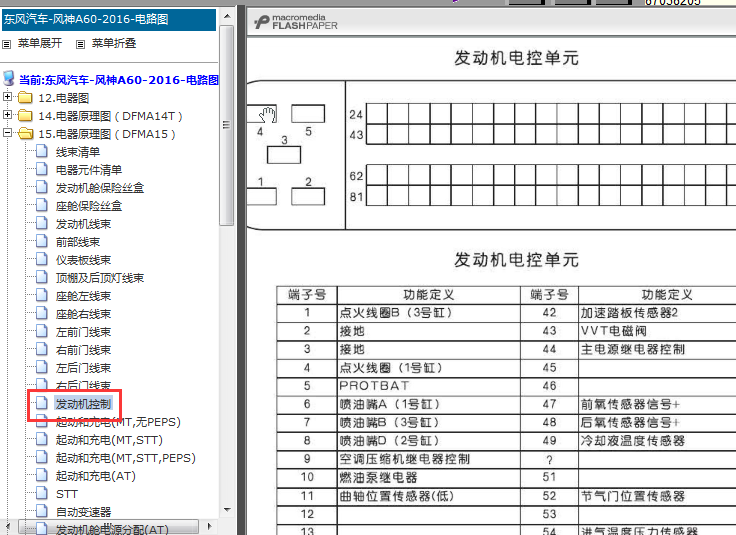The height and width of the screenshot is (535, 736).
Task: Open the 发动机线束 page
Action: pos(83,224)
